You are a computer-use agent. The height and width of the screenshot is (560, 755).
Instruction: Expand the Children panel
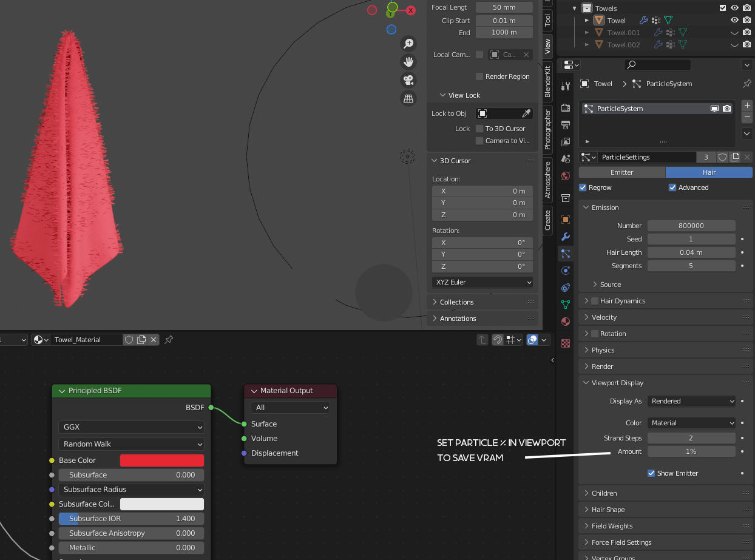pos(665,493)
